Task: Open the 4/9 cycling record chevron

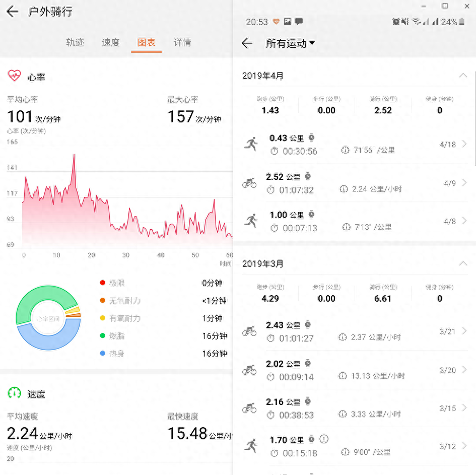Action: click(x=464, y=183)
